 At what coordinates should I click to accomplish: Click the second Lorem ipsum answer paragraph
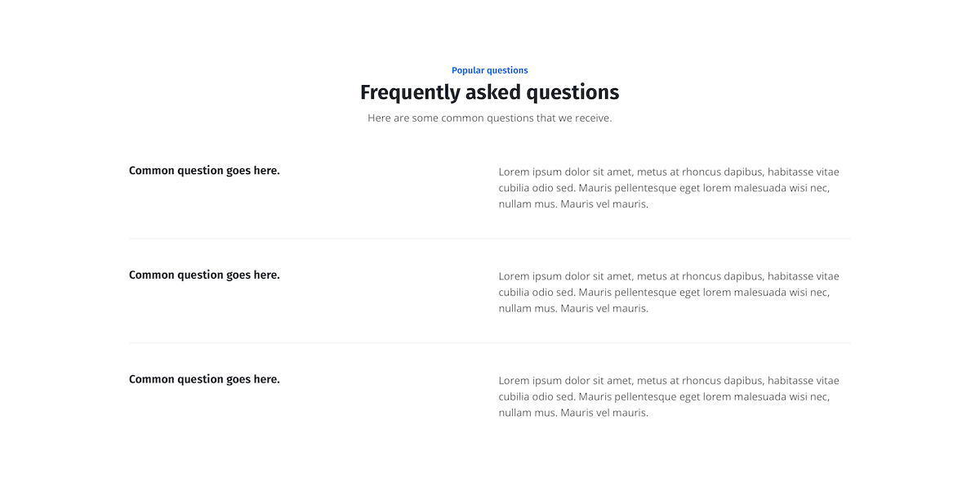pyautogui.click(x=669, y=293)
